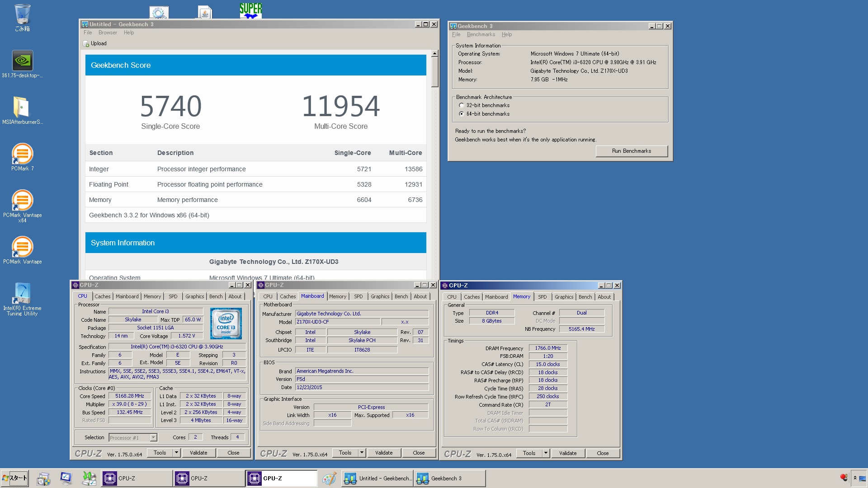Open the Paint taskbar icon

(329, 478)
